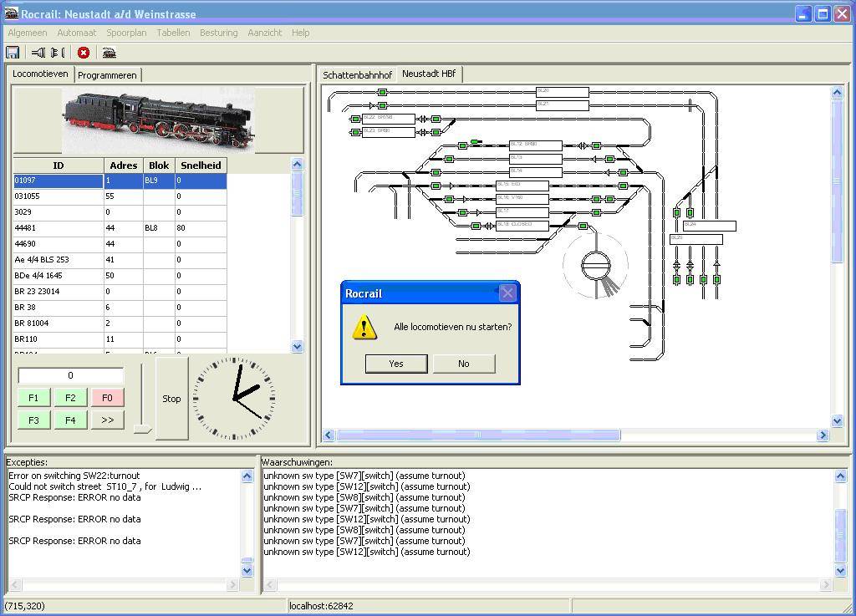
Task: Toggle locomotive function F4
Action: point(70,420)
